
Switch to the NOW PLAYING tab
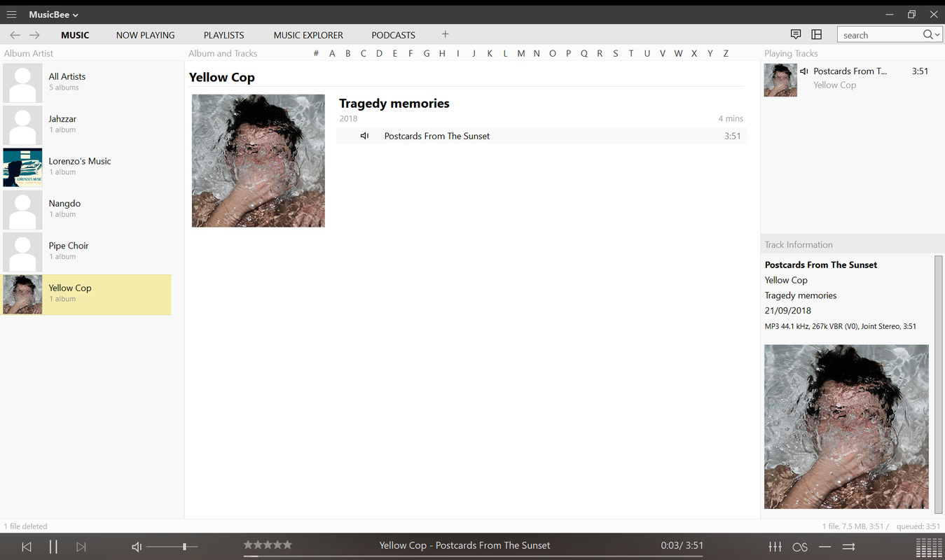coord(146,35)
